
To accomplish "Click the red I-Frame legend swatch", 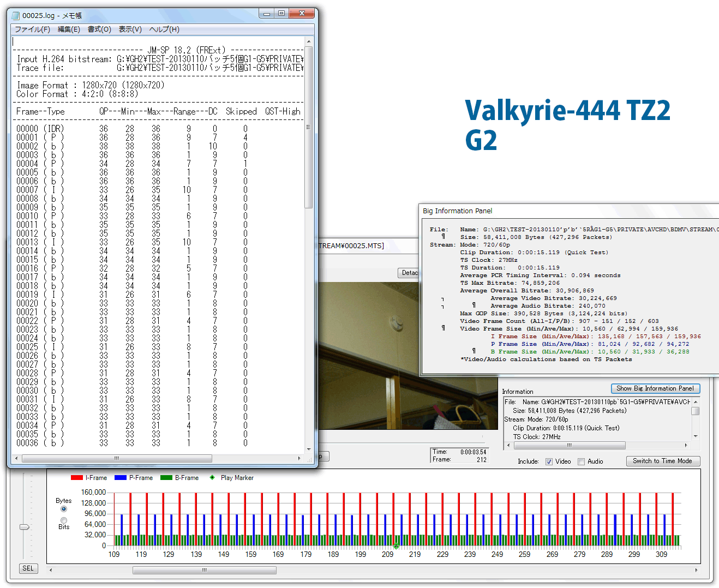I will [76, 478].
